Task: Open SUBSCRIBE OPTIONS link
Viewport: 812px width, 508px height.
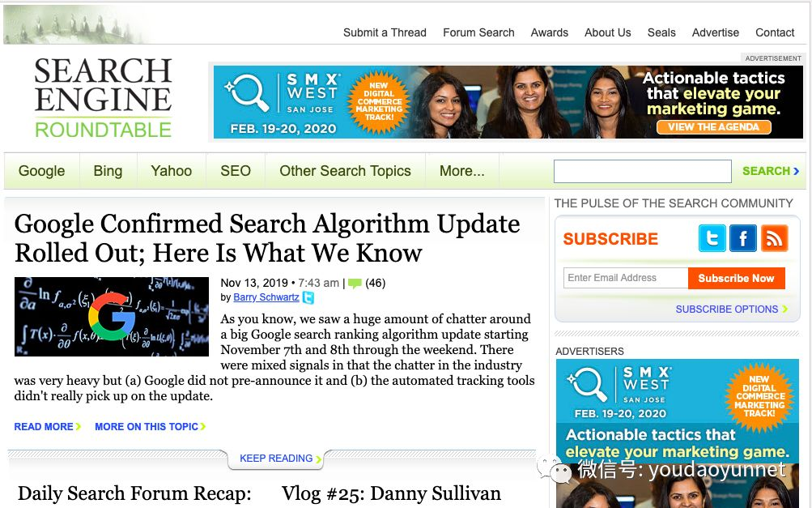Action: (x=731, y=309)
